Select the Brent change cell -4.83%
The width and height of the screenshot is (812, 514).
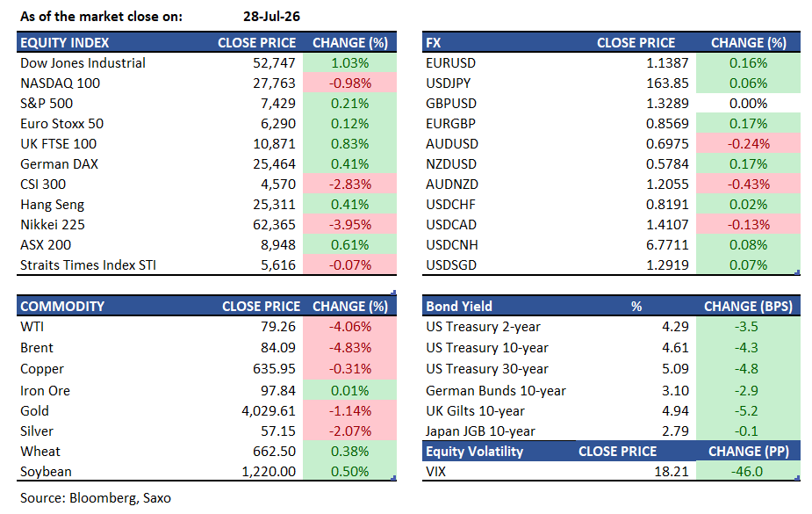click(349, 347)
